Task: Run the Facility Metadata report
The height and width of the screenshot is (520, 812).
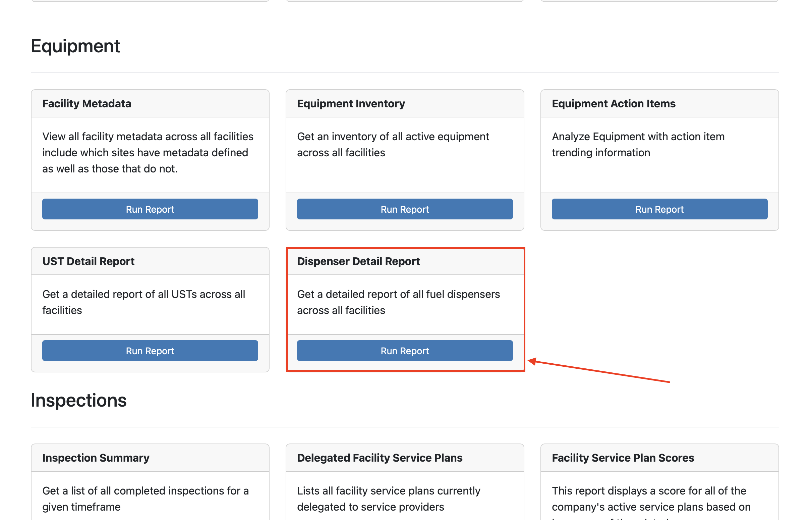Action: click(x=150, y=209)
